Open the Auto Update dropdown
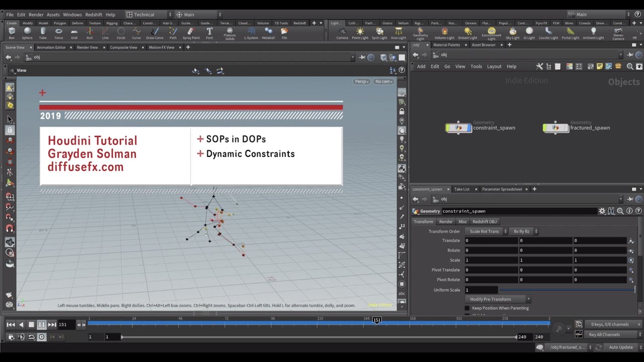This screenshot has height=362, width=644. [x=624, y=347]
